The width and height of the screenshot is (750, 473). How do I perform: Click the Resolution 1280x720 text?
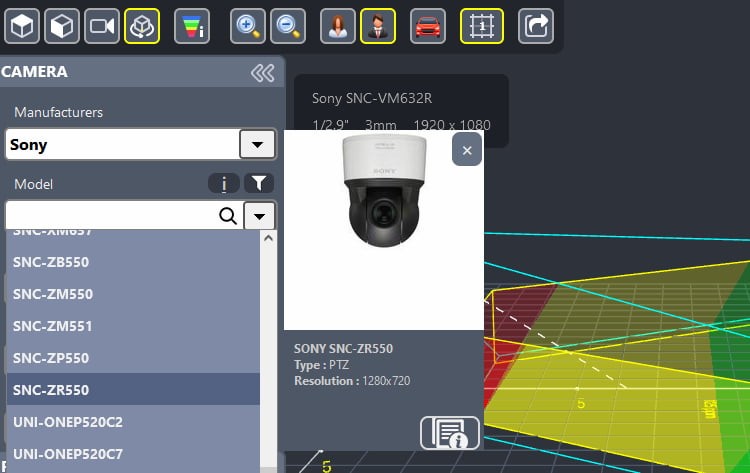pyautogui.click(x=352, y=381)
